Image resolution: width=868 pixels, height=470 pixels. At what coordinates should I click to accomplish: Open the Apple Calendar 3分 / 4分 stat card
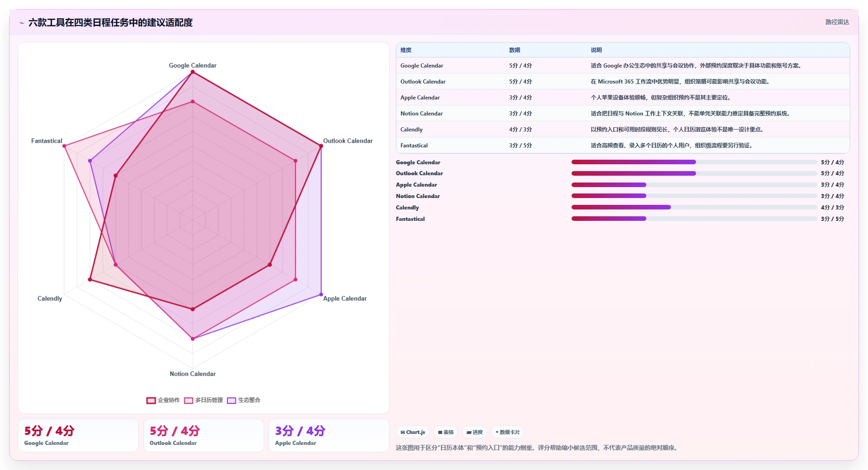click(x=329, y=435)
